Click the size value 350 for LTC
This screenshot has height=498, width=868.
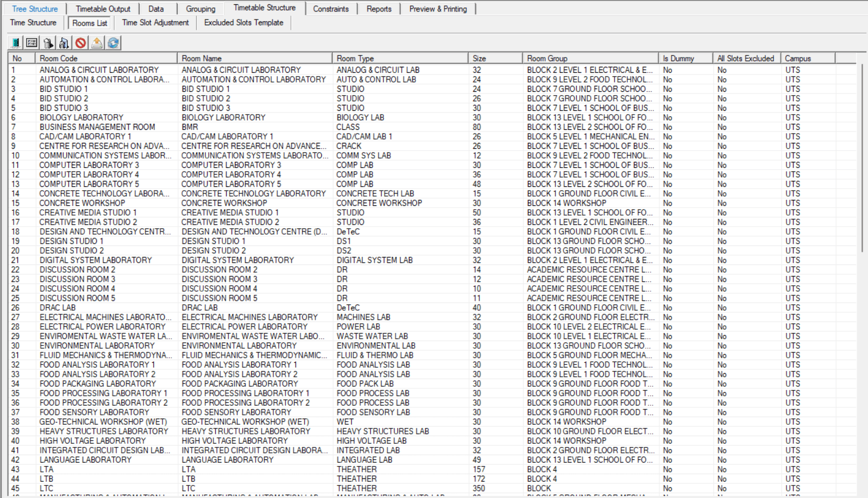[x=479, y=488]
